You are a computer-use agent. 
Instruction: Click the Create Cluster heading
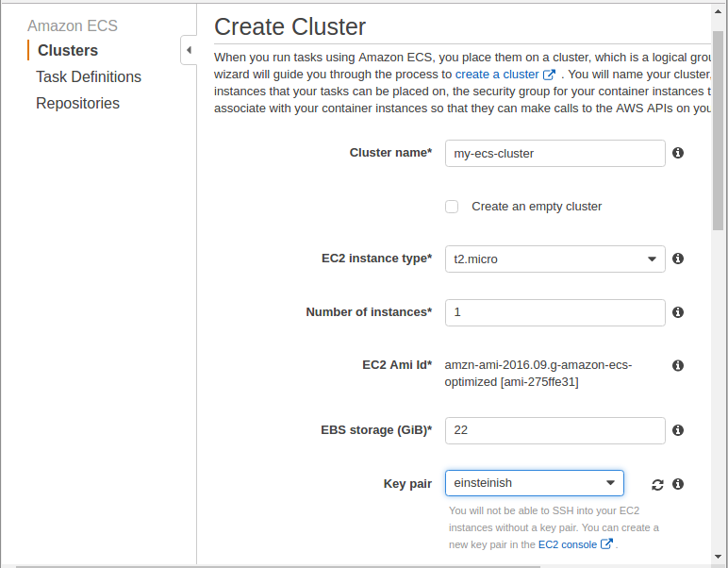coord(290,27)
